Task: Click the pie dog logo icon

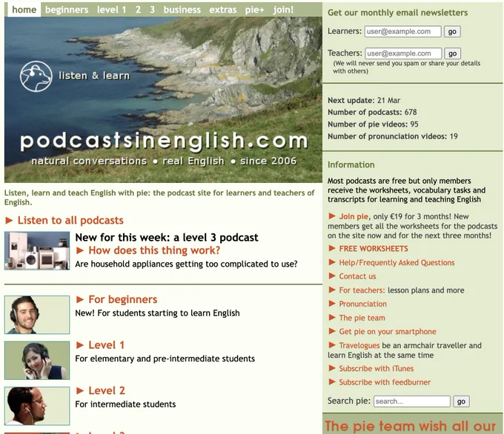Action: [x=36, y=76]
